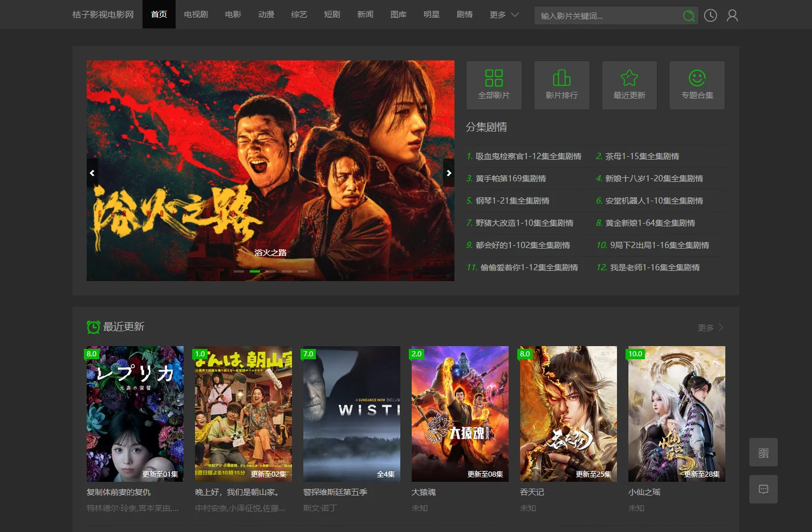Open 专题合集 smiley icon button

click(697, 85)
